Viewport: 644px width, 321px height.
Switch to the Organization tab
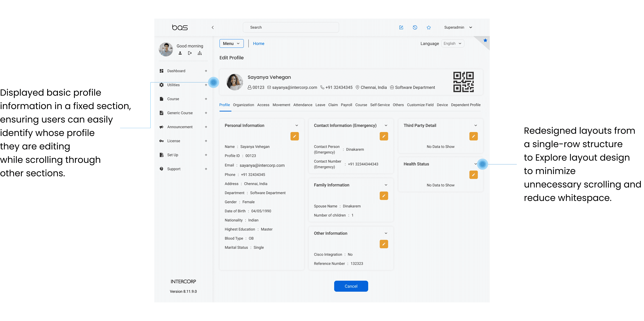click(x=243, y=105)
